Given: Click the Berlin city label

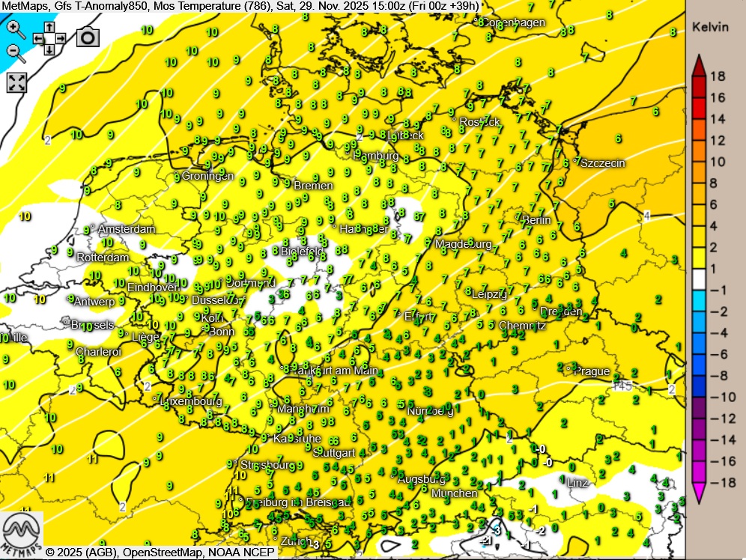Looking at the screenshot, I should pyautogui.click(x=536, y=220).
